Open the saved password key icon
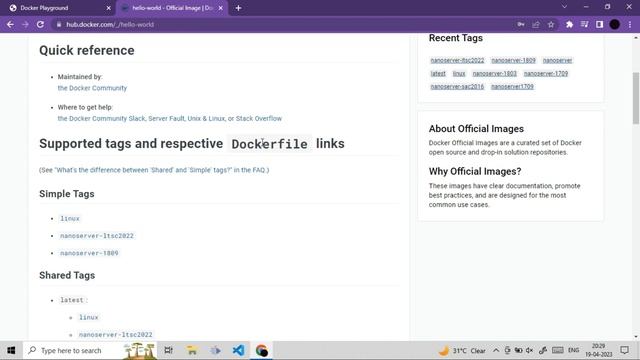640x360 pixels. [x=521, y=24]
